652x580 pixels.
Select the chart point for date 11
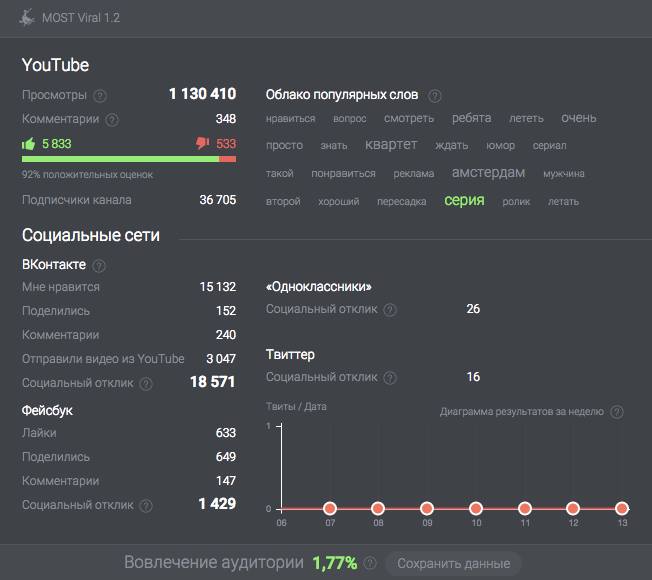coord(525,508)
